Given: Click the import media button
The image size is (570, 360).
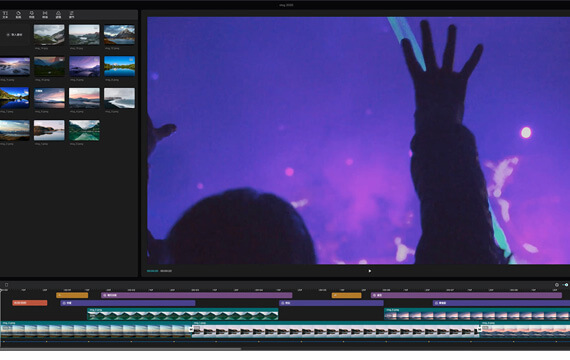Looking at the screenshot, I should (15, 35).
